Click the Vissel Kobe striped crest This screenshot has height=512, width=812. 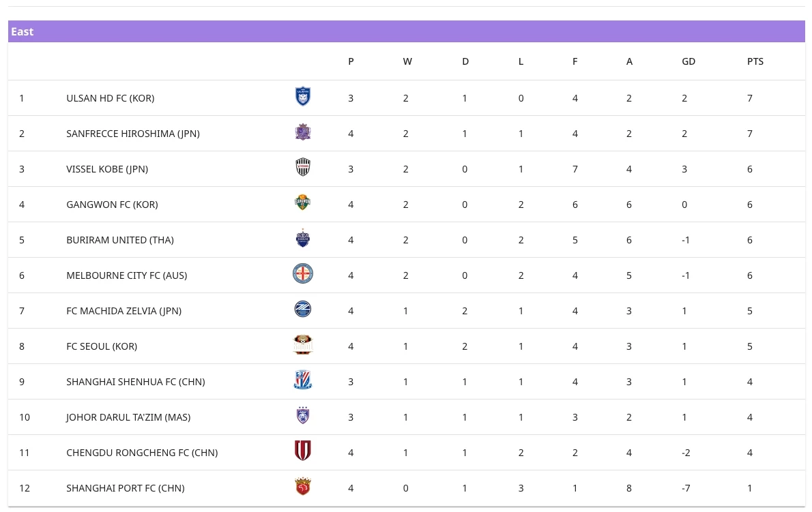pyautogui.click(x=302, y=168)
